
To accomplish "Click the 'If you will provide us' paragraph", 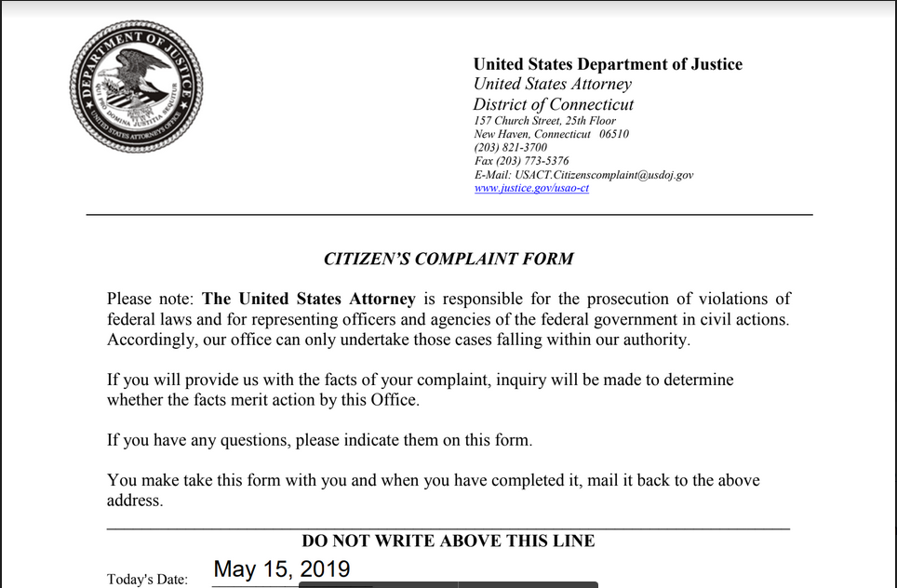I will pos(420,380).
